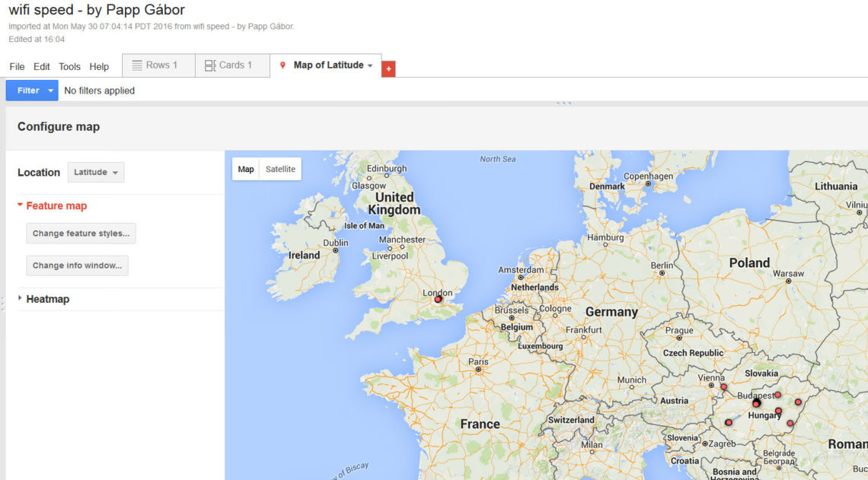Switch to the Cards 1 tab

point(232,65)
